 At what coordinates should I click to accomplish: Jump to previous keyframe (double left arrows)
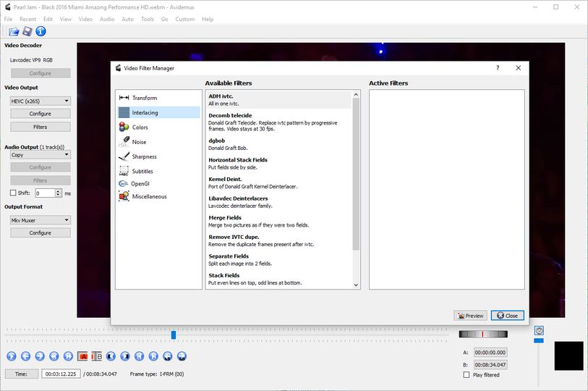(x=54, y=356)
